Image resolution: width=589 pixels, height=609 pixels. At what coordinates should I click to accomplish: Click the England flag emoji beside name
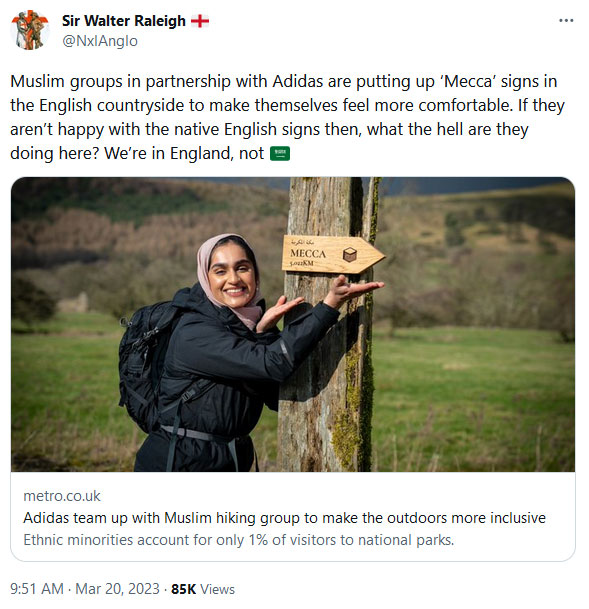(200, 21)
